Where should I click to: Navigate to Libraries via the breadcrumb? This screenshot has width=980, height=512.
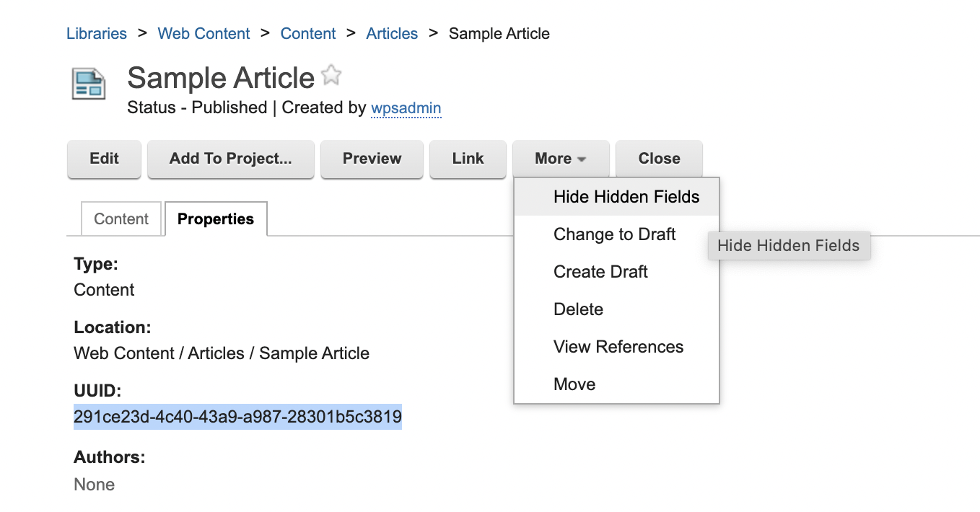coord(97,33)
